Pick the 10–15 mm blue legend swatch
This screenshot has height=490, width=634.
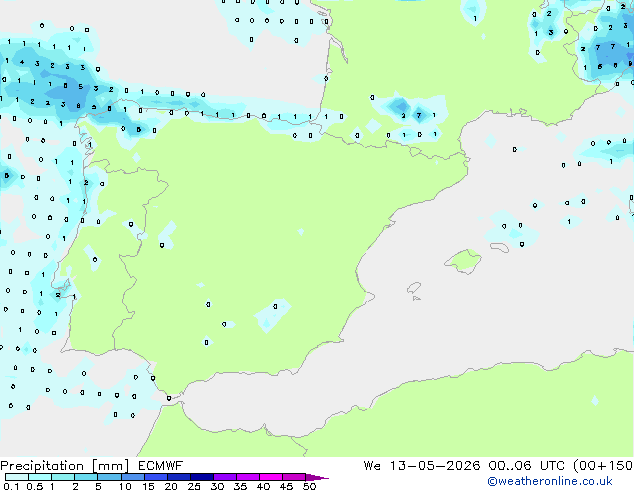133,477
